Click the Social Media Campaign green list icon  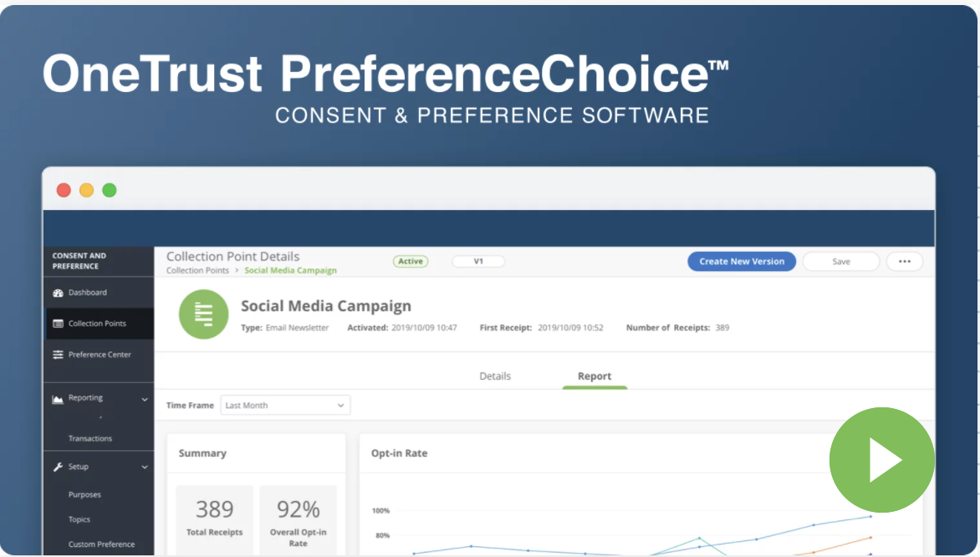(203, 314)
